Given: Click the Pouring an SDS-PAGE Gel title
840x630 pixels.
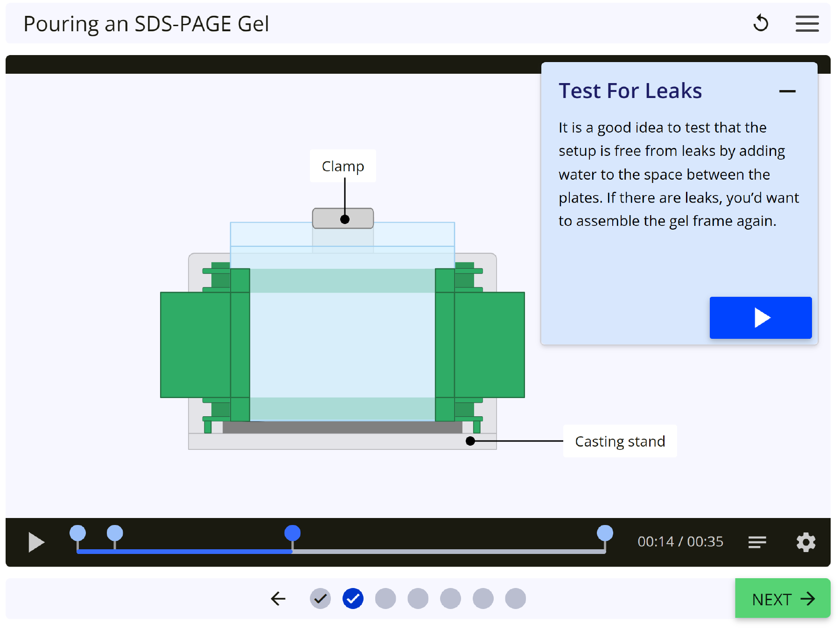Looking at the screenshot, I should 146,24.
